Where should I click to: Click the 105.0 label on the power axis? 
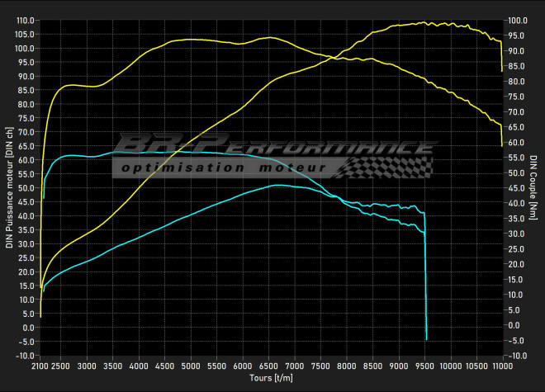click(26, 34)
